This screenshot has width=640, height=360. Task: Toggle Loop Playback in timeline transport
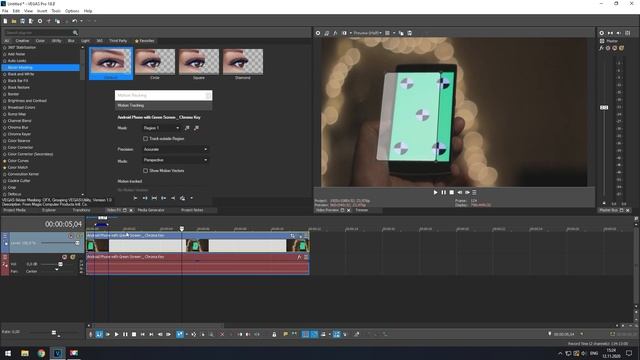99,334
